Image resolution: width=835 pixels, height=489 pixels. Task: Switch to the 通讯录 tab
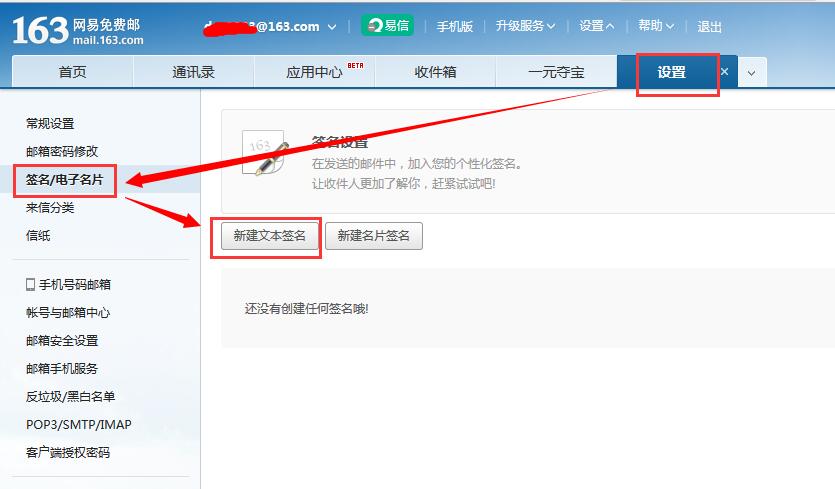193,72
